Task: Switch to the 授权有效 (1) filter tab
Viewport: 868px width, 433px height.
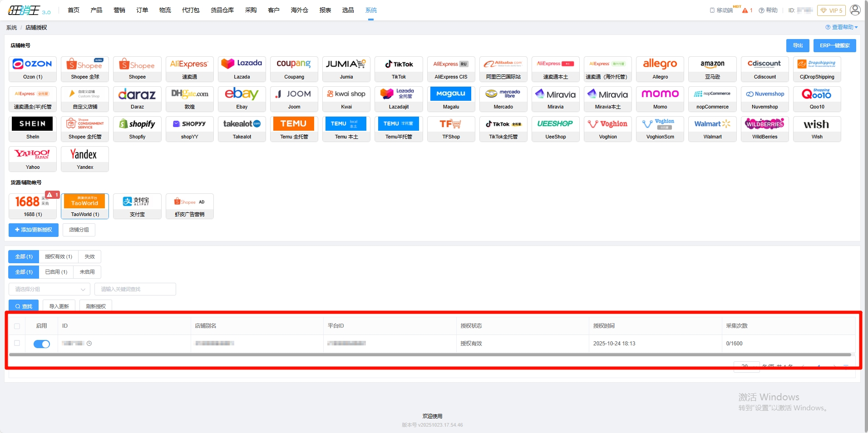Action: pyautogui.click(x=59, y=257)
